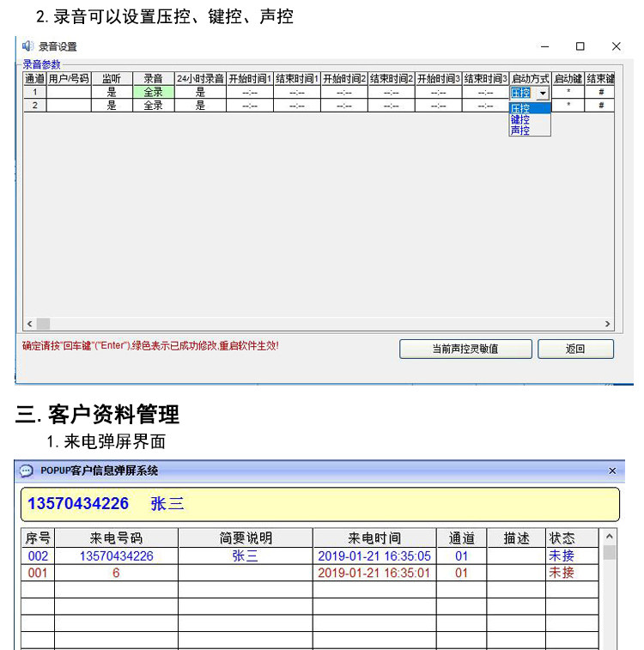
Task: Click the 来电时间 column header
Action: [374, 538]
